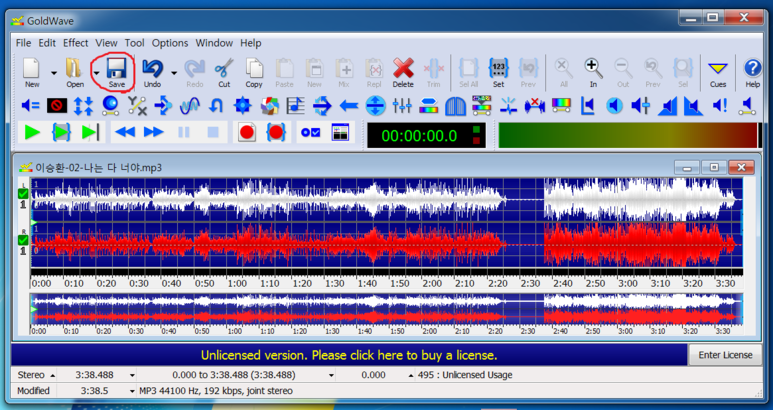Open the Flanger wave effect icon
The height and width of the screenshot is (410, 773).
189,105
